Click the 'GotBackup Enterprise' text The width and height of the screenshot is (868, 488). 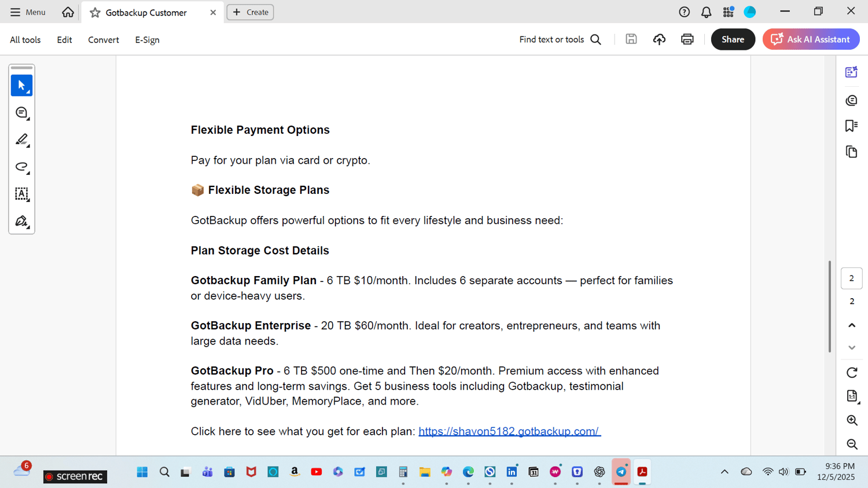click(251, 326)
